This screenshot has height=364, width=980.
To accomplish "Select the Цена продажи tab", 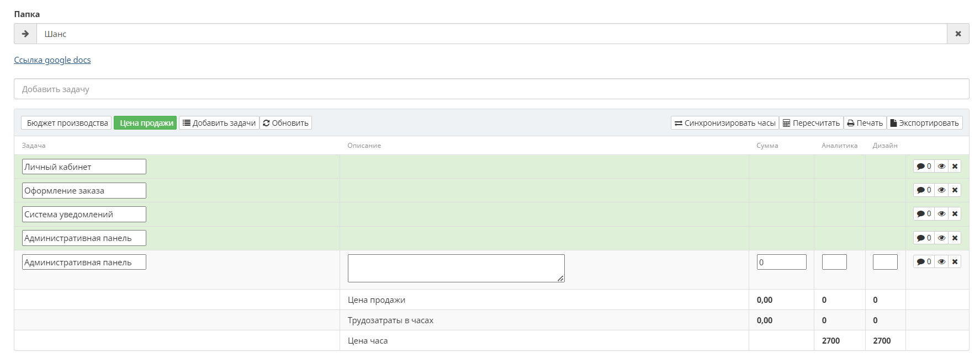I will tap(146, 123).
